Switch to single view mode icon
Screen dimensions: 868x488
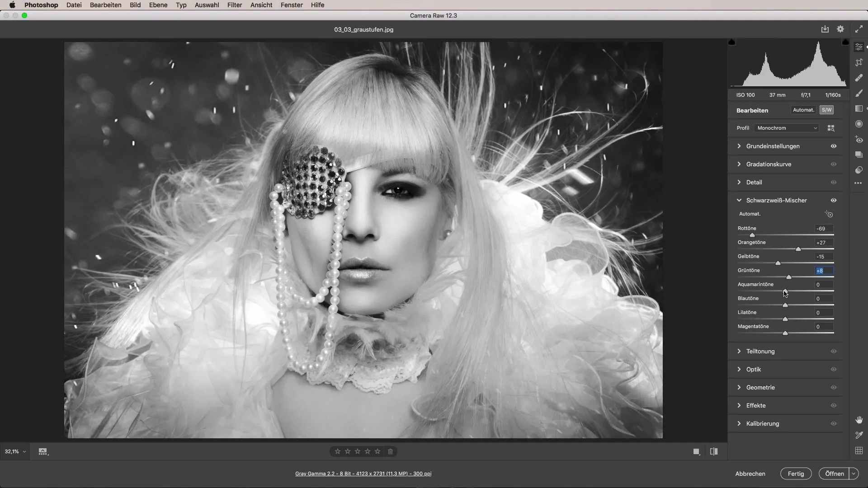point(697,451)
